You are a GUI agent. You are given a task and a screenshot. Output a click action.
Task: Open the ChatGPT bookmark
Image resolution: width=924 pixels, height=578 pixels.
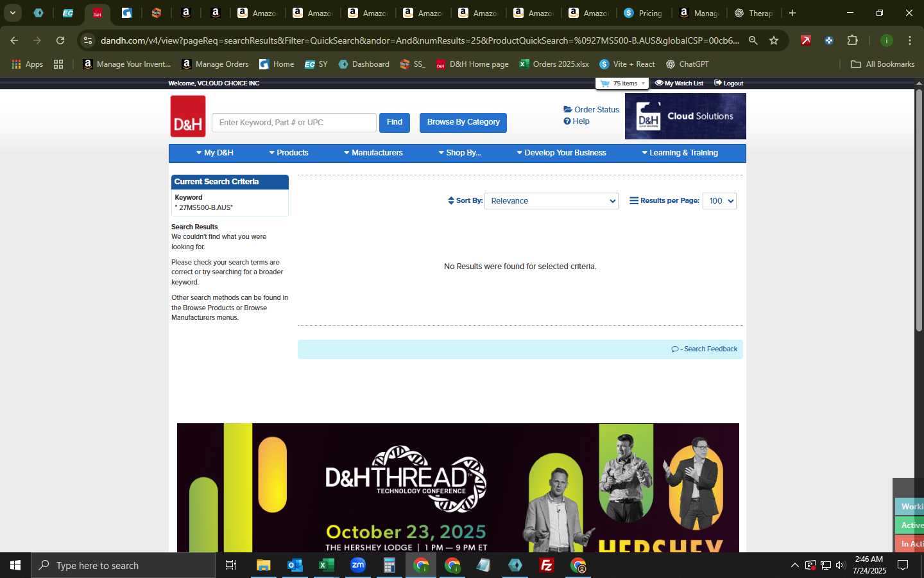click(x=687, y=64)
